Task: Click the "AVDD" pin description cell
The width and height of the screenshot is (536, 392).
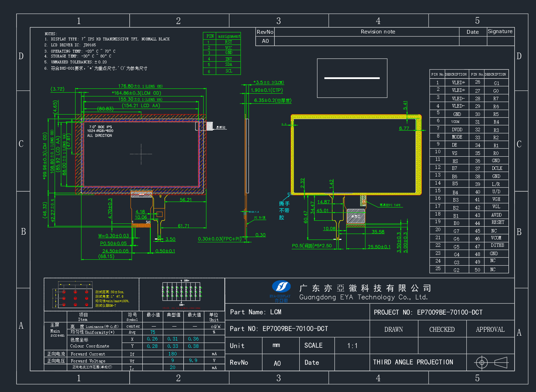Action: tap(496, 215)
